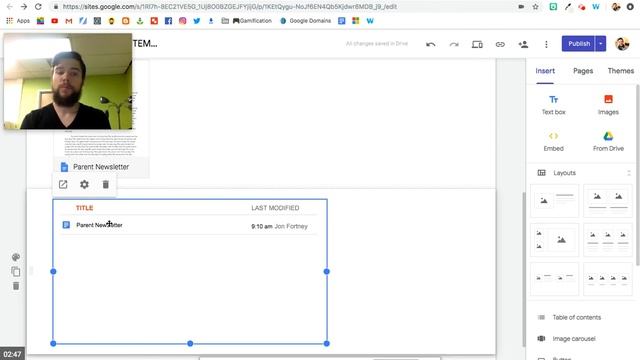Sort by LAST MODIFIED column header
Viewport: 640px width, 360px height.
(275, 208)
